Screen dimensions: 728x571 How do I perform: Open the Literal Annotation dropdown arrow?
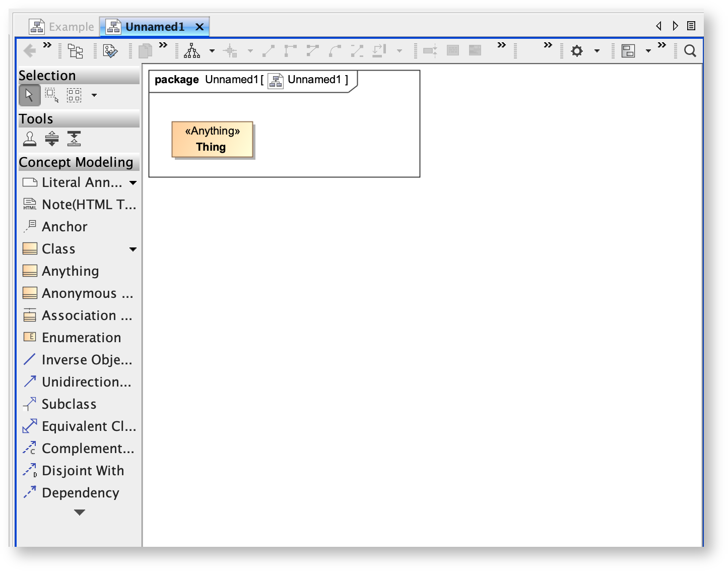point(133,183)
